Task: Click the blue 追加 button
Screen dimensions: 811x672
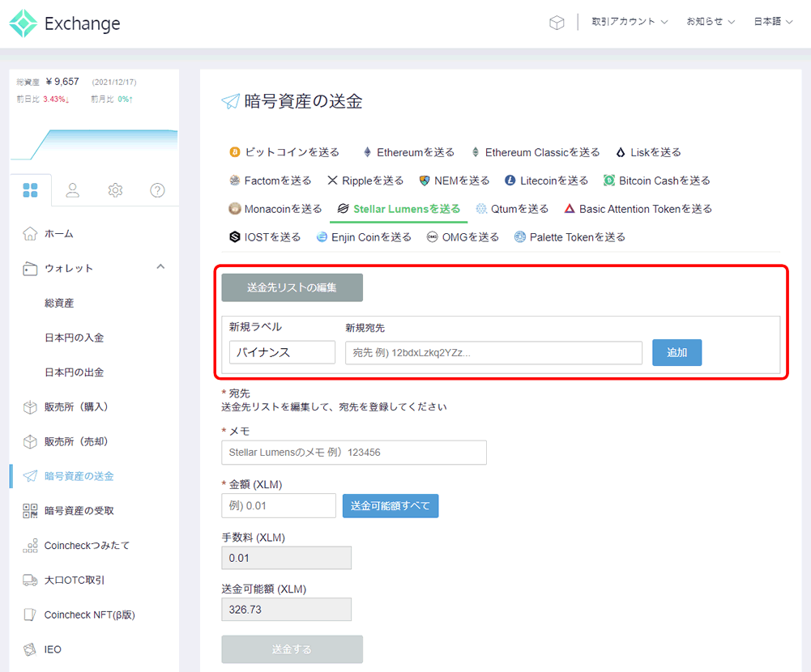Action: coord(677,352)
